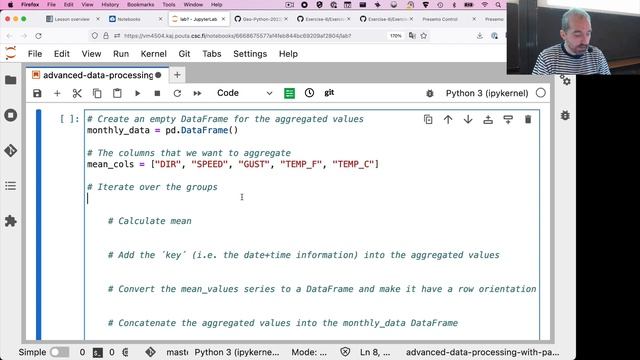Open the Git sidebar panel
This screenshot has height=360, width=640.
tap(11, 151)
